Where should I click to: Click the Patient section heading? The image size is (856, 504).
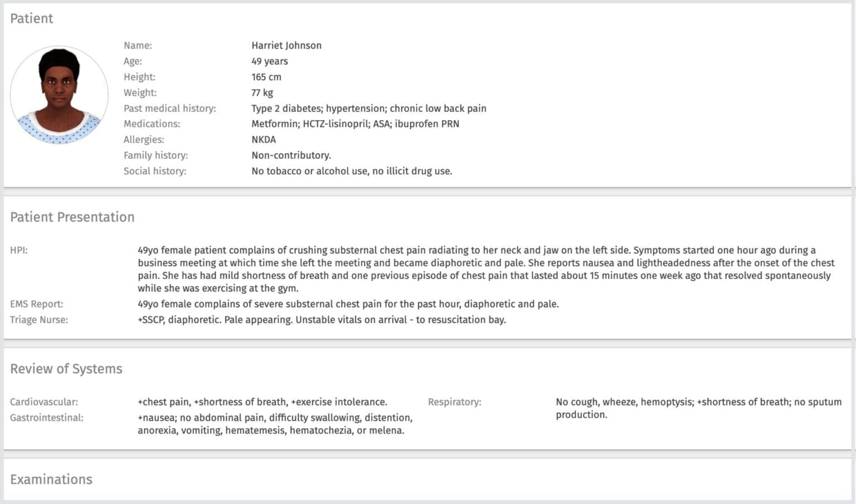32,18
